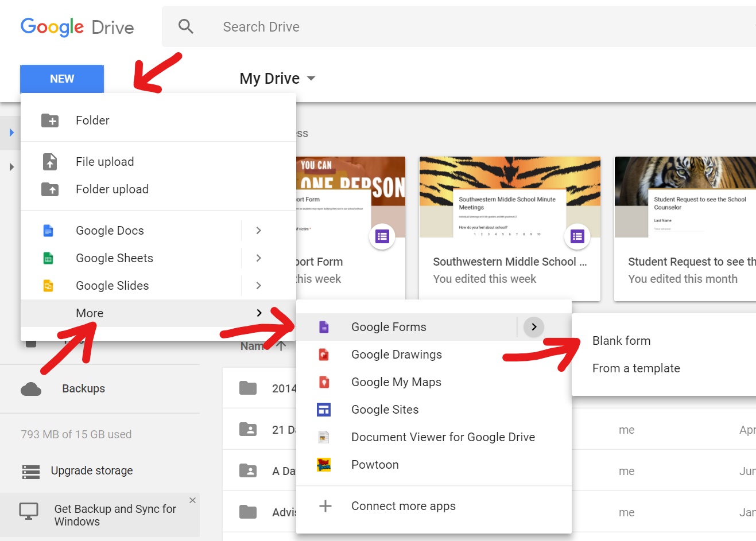756x541 pixels.
Task: Dismiss the Backup and Sync promo
Action: click(x=192, y=500)
